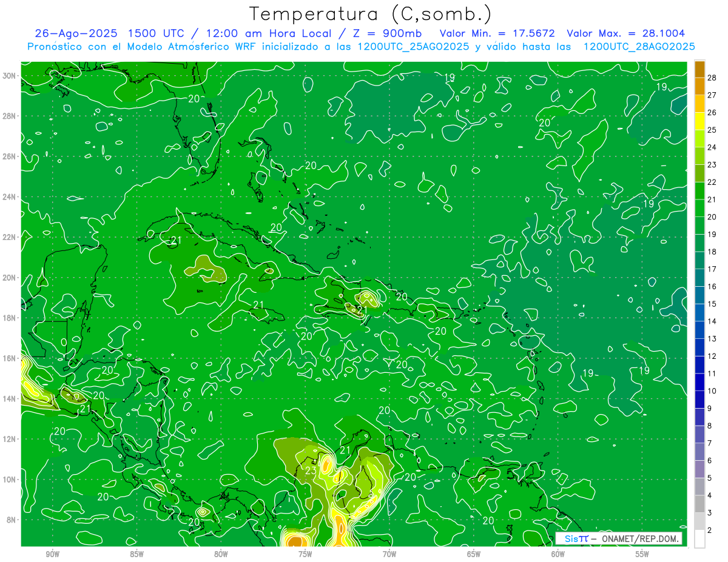The height and width of the screenshot is (562, 728).
Task: Click the 80W longitude axis label
Action: (x=221, y=554)
